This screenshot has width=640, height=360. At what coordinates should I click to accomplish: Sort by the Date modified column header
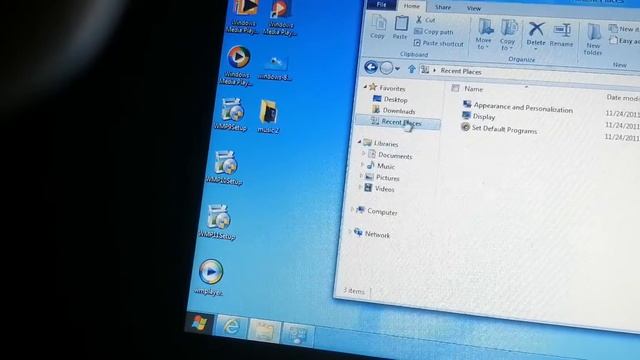point(622,98)
